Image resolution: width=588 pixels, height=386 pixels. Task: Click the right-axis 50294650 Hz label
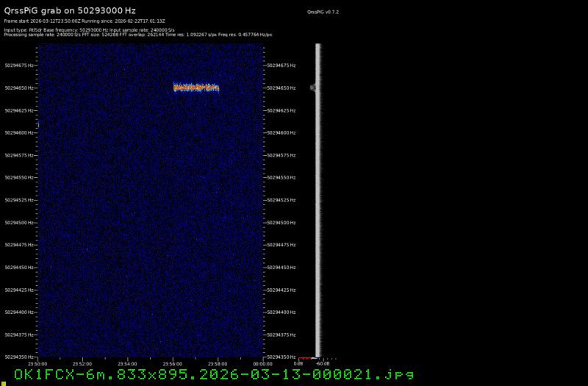coord(282,88)
